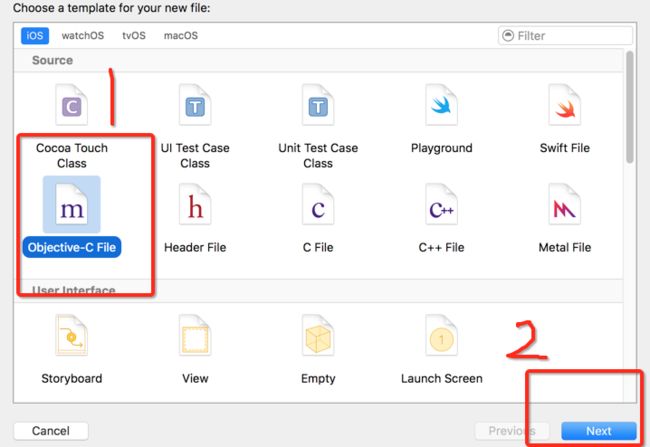Click the 'Launch Screen' label
This screenshot has height=447, width=650.
coord(441,379)
